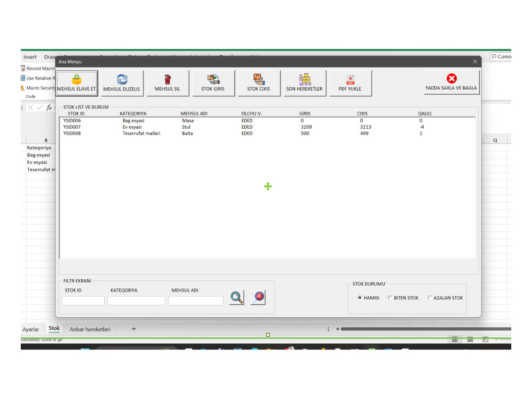Click the Excel horizontal scrollbar
532x399 pixels.
[426, 329]
